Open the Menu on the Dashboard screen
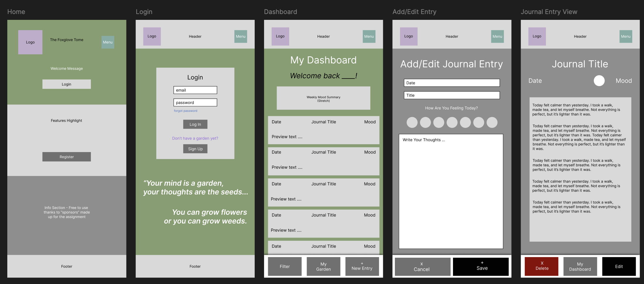Image resolution: width=644 pixels, height=284 pixels. [369, 36]
